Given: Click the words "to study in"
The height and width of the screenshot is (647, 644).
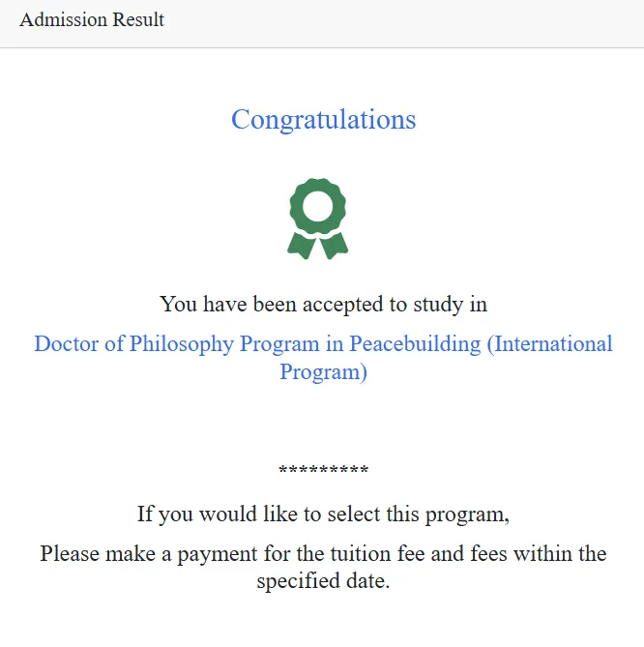Looking at the screenshot, I should 438,304.
